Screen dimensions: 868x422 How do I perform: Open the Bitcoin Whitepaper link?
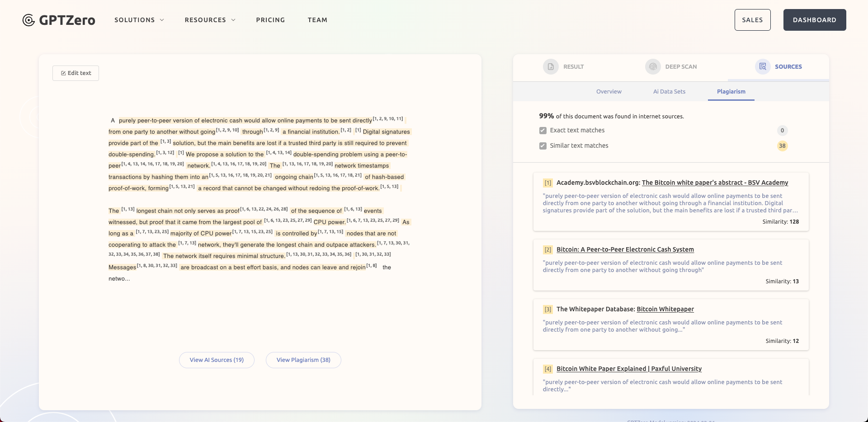(665, 309)
